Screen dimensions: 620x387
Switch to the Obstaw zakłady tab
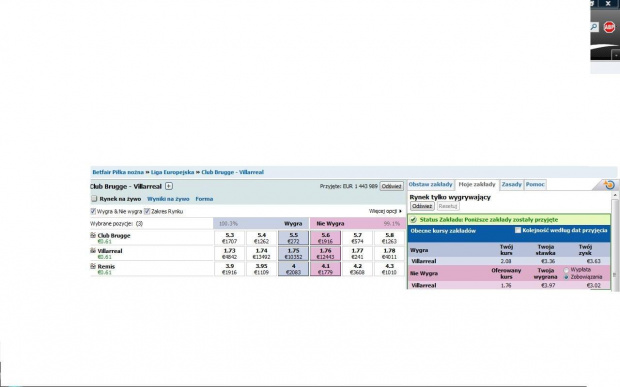point(430,185)
